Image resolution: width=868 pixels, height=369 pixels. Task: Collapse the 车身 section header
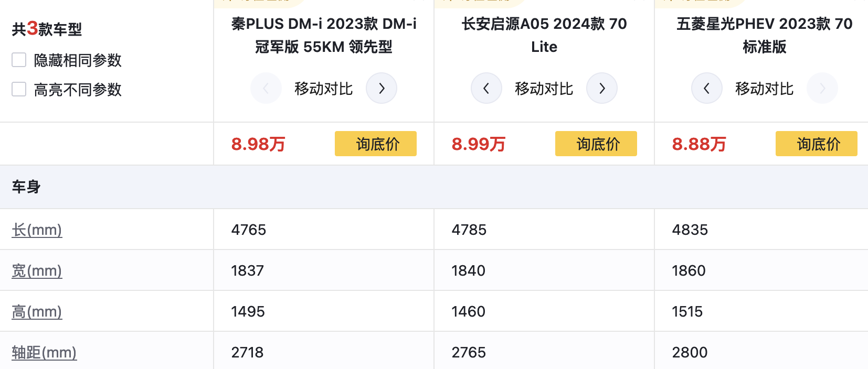pos(434,187)
